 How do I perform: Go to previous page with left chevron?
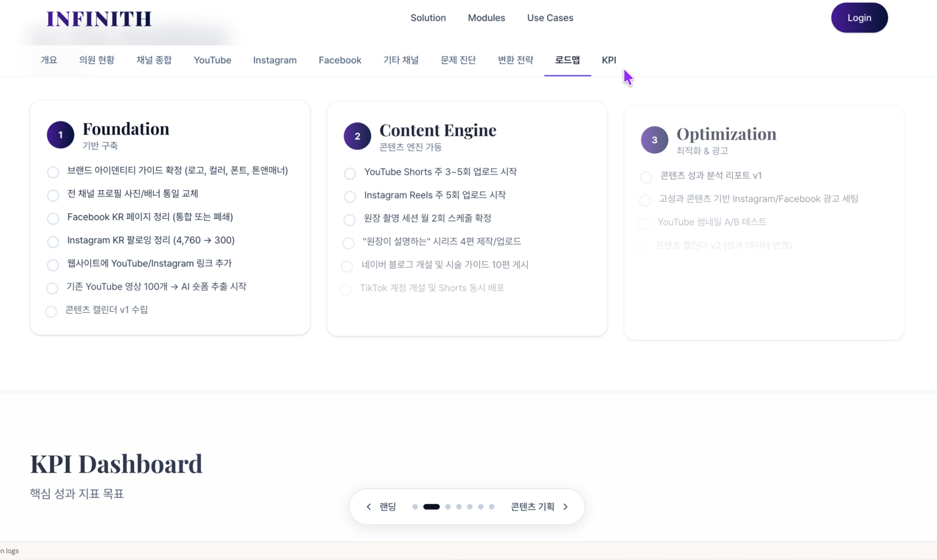pos(369,507)
